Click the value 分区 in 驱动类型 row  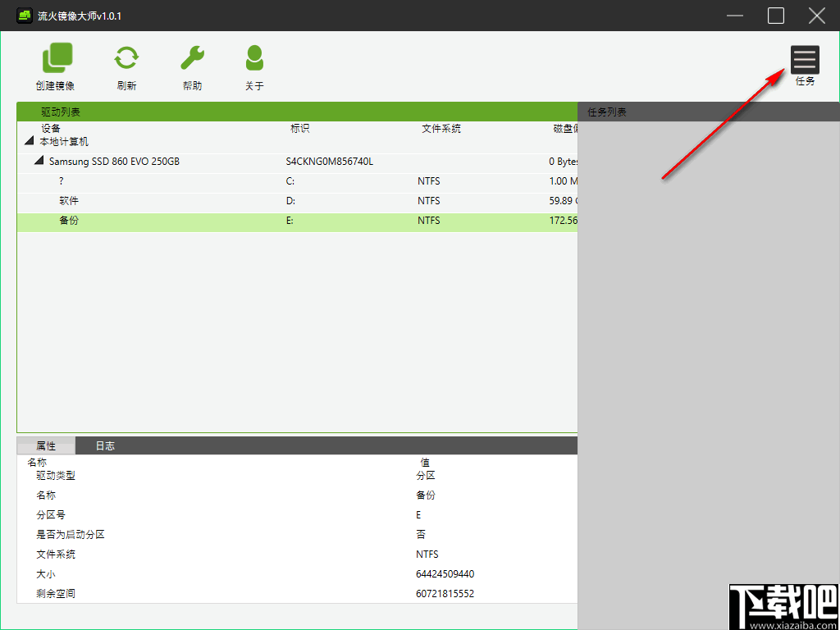point(426,476)
